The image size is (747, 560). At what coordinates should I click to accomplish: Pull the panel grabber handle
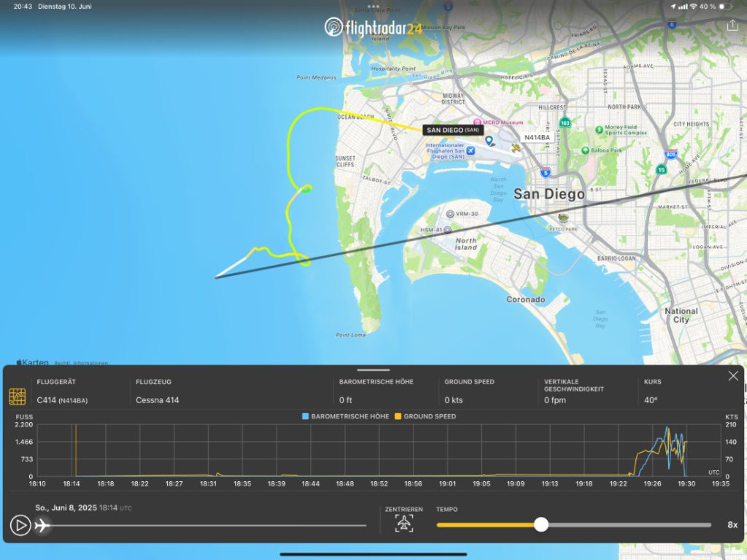click(373, 370)
